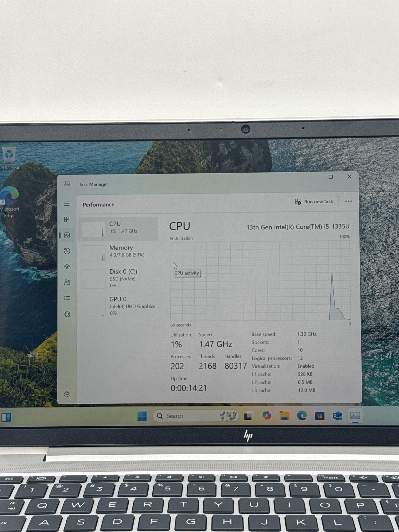Open Copilot from the taskbar

coord(266,416)
